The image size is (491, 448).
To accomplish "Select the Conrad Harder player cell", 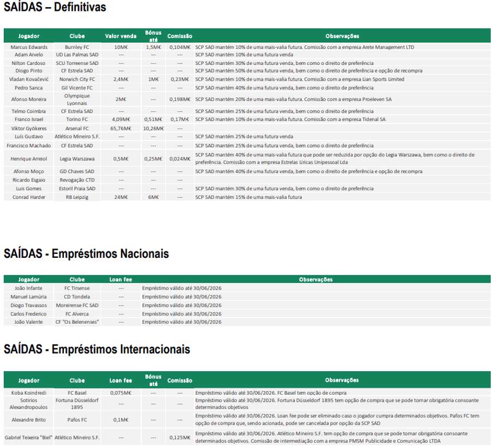I will point(29,197).
